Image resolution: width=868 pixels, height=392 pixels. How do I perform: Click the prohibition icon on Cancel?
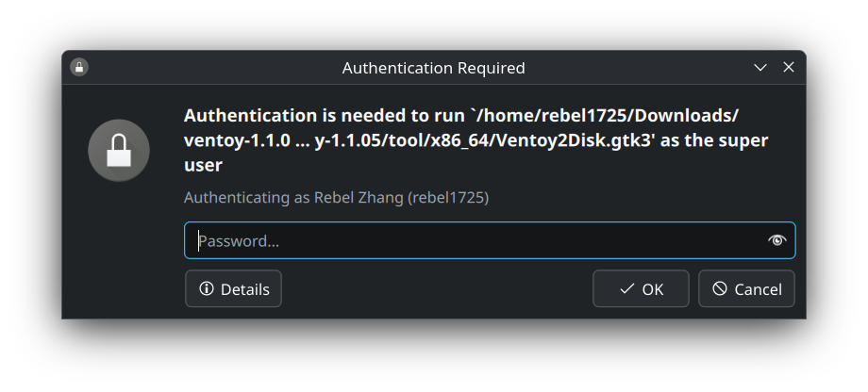(720, 288)
